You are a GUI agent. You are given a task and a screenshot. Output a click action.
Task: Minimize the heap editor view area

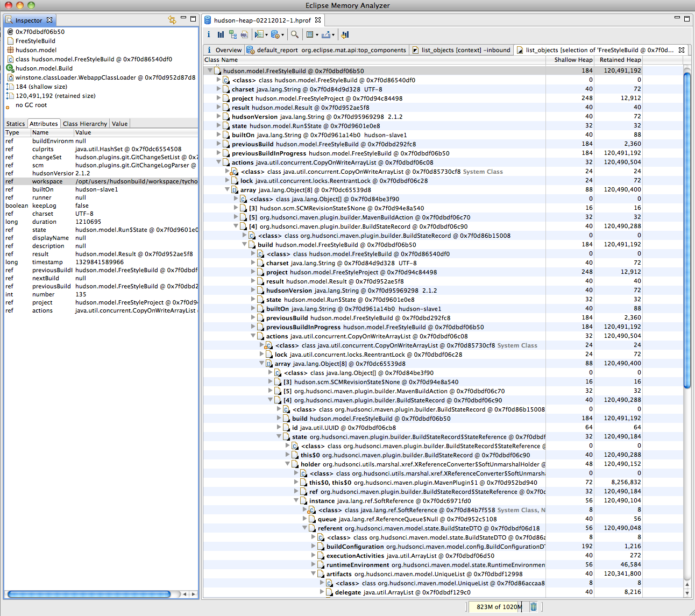click(677, 18)
